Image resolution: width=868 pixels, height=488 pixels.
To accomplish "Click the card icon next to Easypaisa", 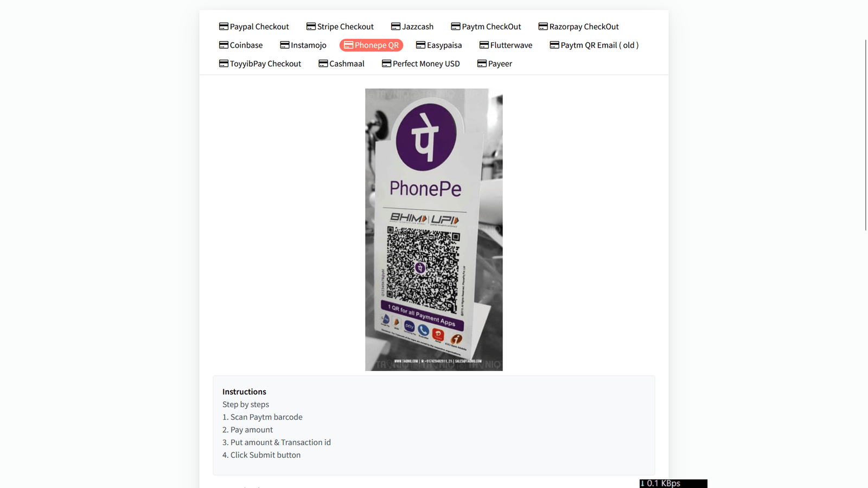I will 420,45.
